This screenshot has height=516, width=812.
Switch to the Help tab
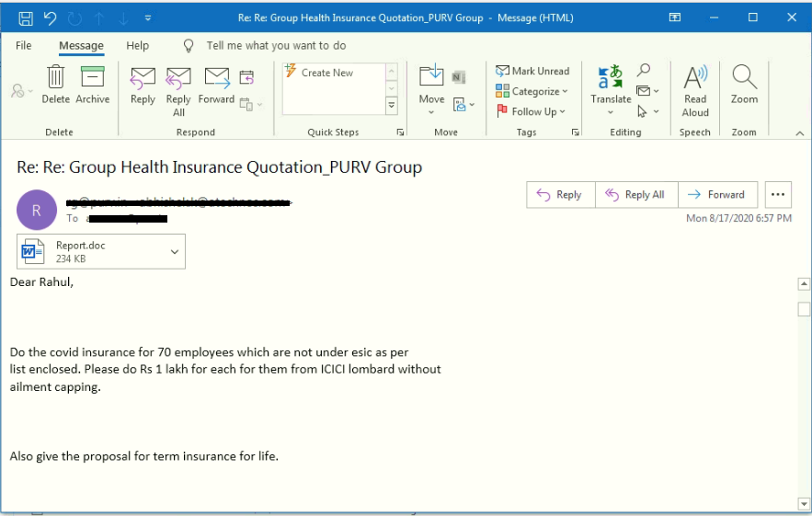[x=138, y=45]
